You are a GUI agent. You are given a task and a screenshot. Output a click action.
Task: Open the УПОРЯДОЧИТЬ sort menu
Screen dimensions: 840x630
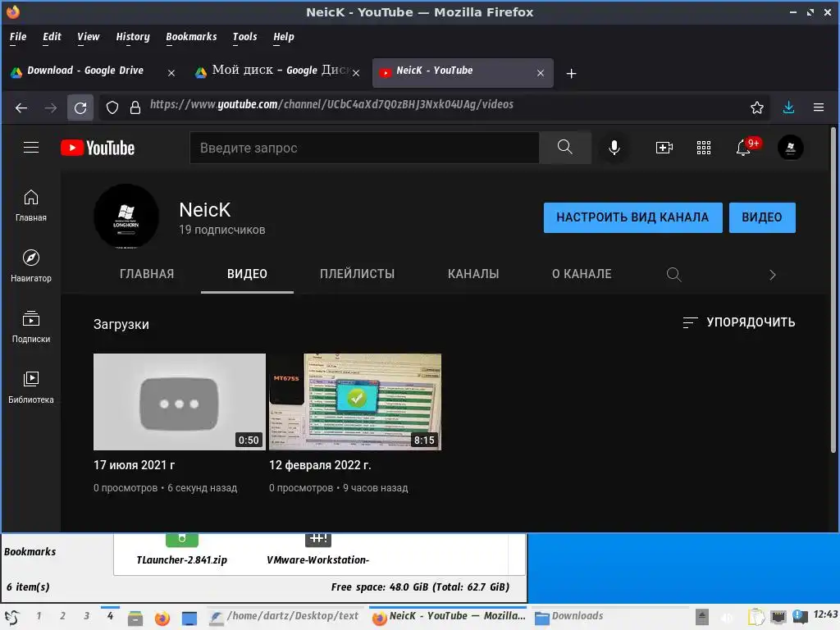point(739,322)
